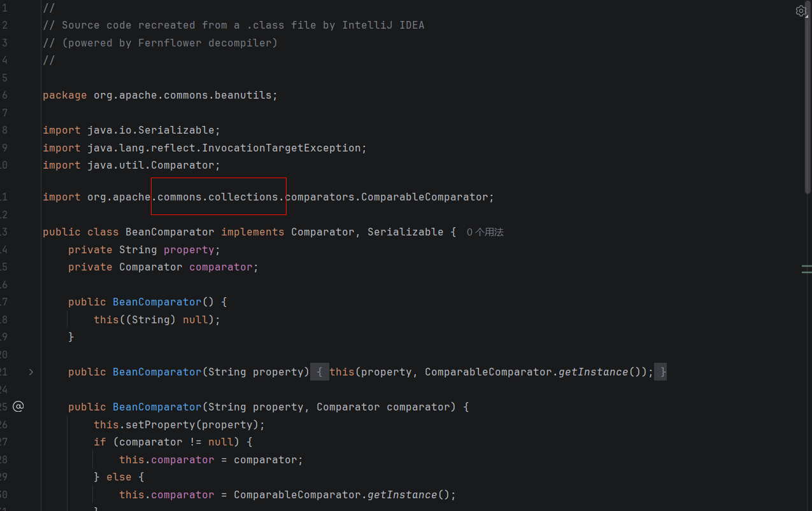Click ComparableComparator in the import statement
812x511 pixels.
pos(424,197)
